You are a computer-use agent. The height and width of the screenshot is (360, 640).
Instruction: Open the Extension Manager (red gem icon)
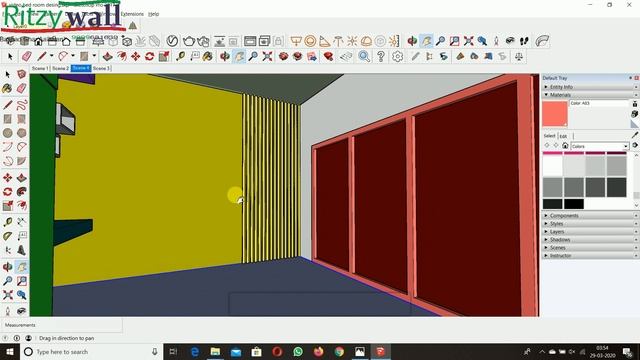329,56
